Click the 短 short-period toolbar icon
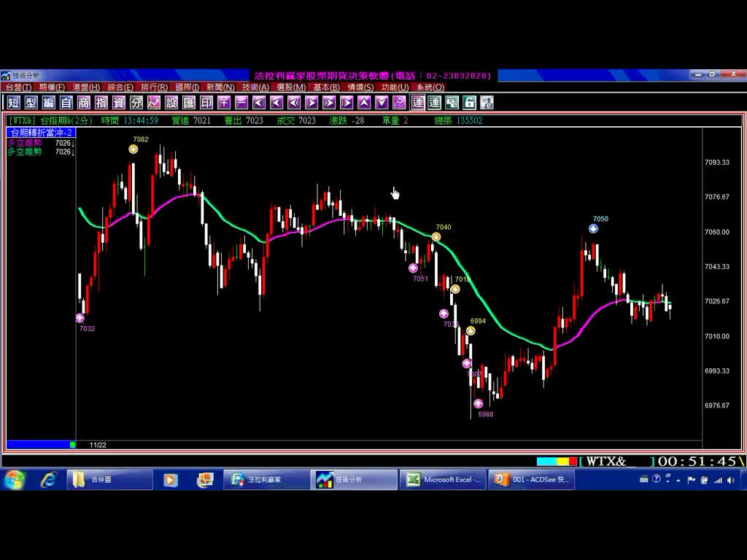Image resolution: width=747 pixels, height=560 pixels. click(13, 102)
